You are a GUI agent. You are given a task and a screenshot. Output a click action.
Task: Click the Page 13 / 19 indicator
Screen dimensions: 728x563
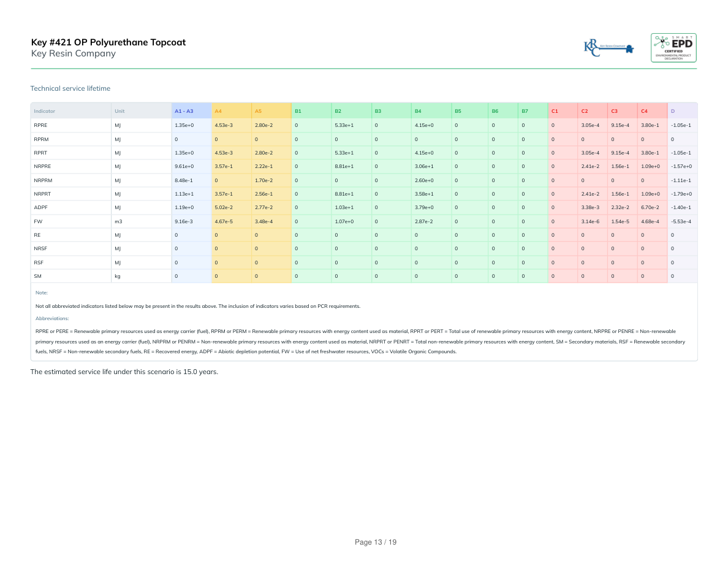coord(376,542)
